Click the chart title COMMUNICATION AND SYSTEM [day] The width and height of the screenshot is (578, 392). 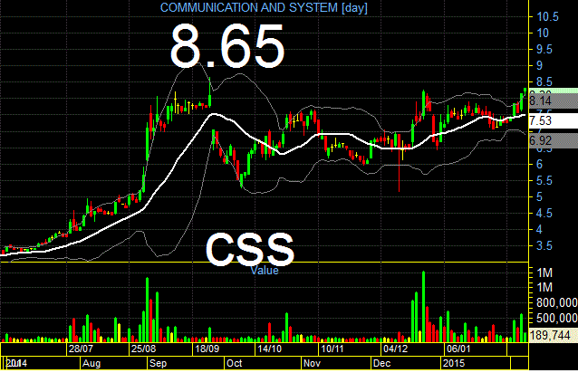tap(264, 8)
